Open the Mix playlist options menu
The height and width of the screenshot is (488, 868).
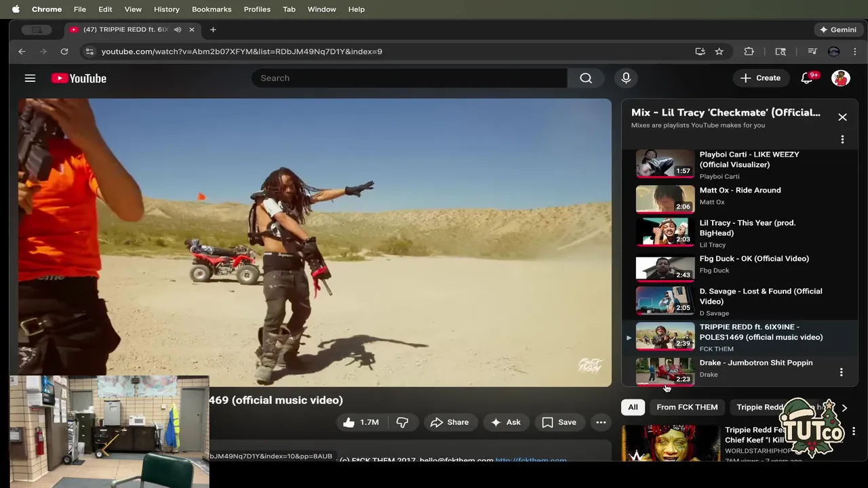(x=842, y=139)
